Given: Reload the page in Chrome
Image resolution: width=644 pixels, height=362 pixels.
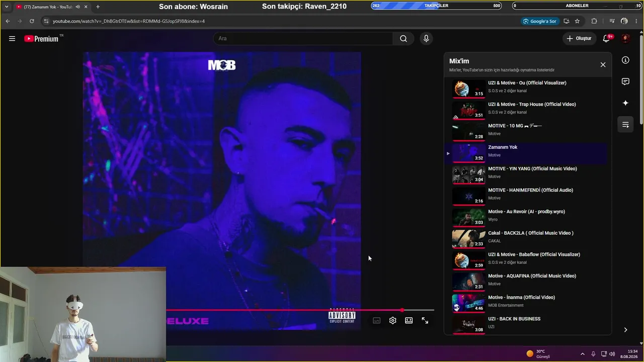Looking at the screenshot, I should tap(32, 21).
